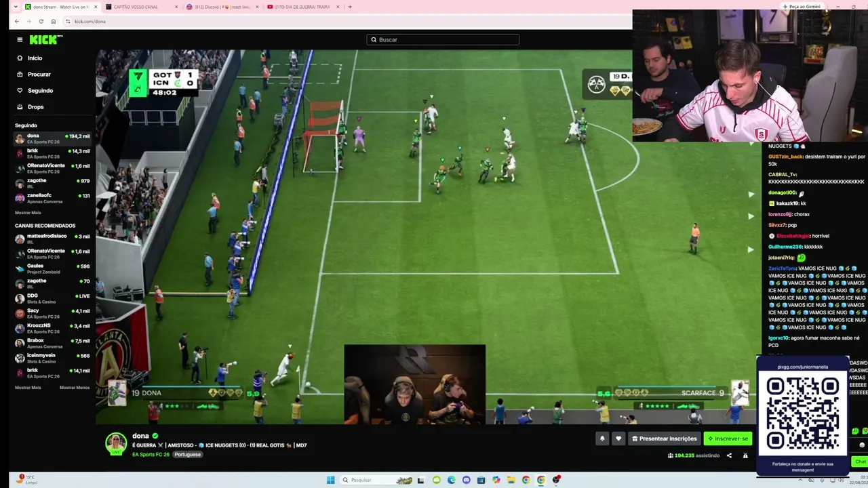Click dona's avatar below the stream

[x=116, y=443]
